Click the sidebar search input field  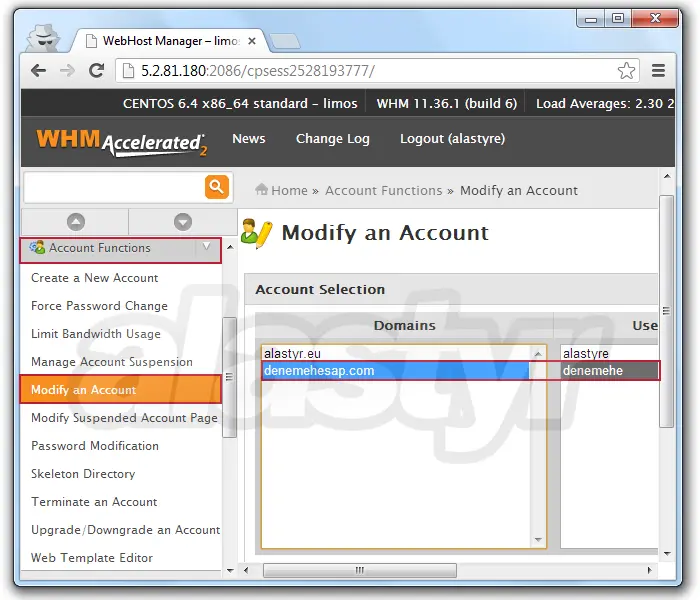pos(113,187)
